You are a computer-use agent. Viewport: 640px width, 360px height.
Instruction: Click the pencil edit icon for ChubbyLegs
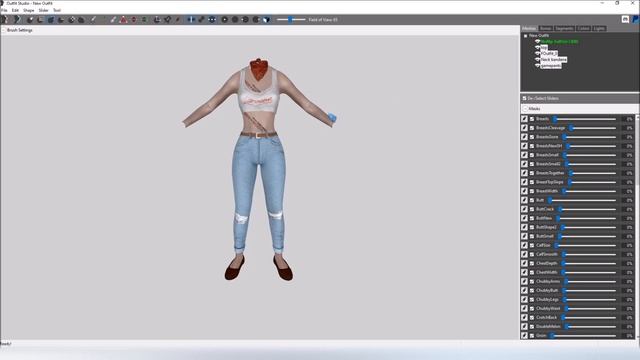pyautogui.click(x=524, y=299)
